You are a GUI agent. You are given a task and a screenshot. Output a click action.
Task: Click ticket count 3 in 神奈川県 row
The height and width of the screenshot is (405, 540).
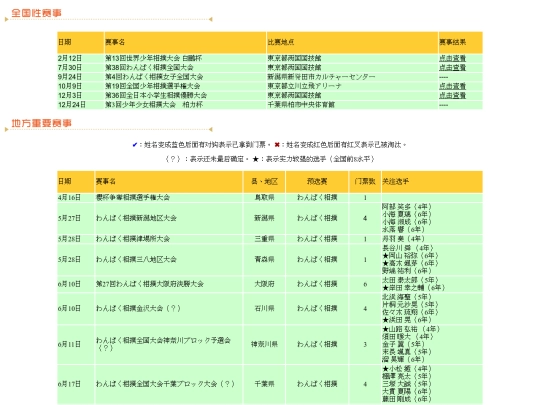pyautogui.click(x=365, y=345)
